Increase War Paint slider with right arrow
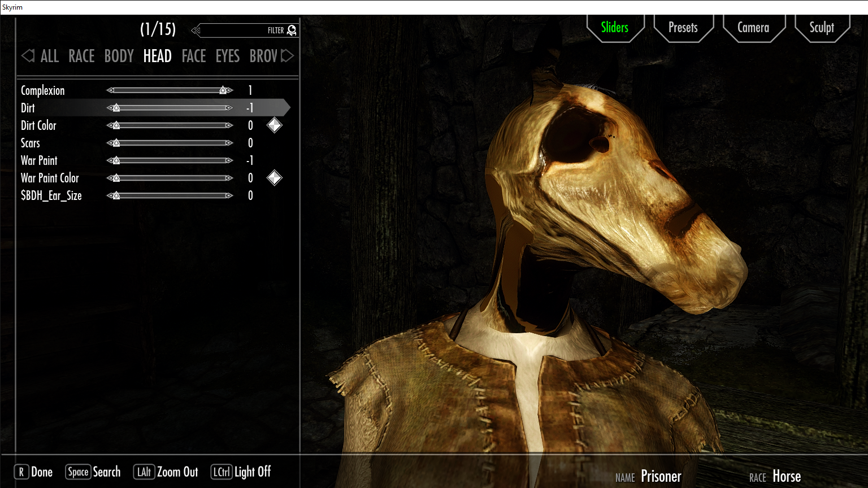This screenshot has height=488, width=868. (x=229, y=160)
